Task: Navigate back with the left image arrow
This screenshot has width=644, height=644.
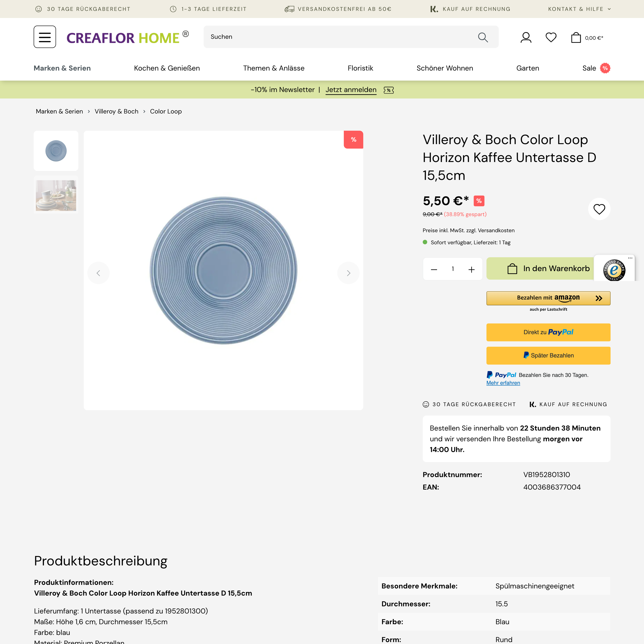Action: pos(98,273)
